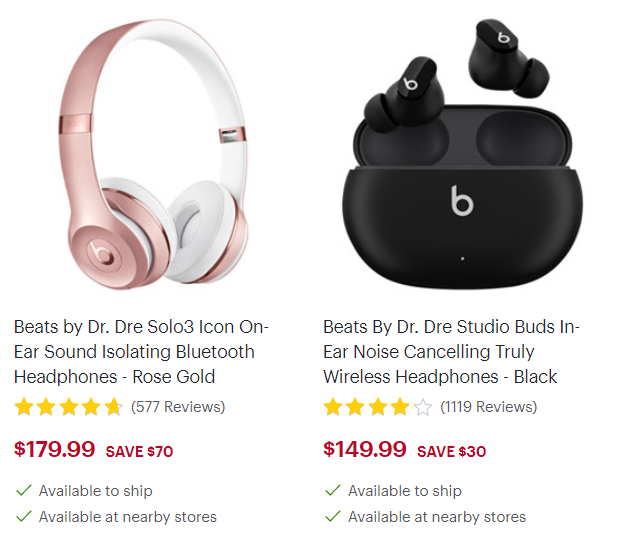Open the black Studio Buds product image
Screen dimensions: 622x543
point(463,153)
